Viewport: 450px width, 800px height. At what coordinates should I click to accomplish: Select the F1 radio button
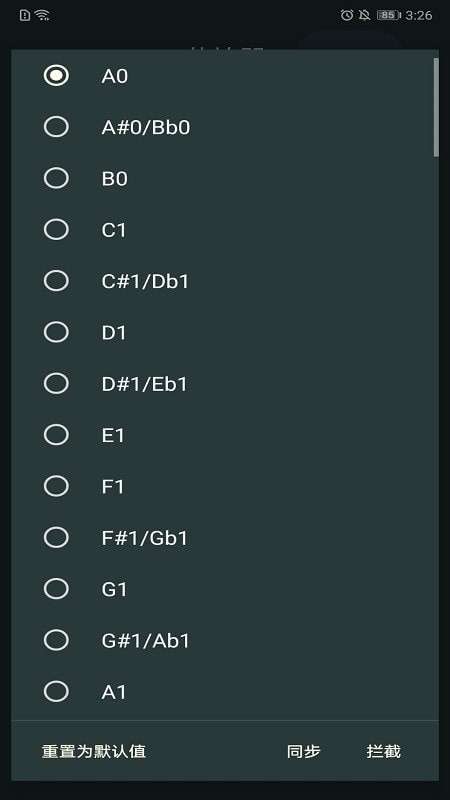(56, 486)
